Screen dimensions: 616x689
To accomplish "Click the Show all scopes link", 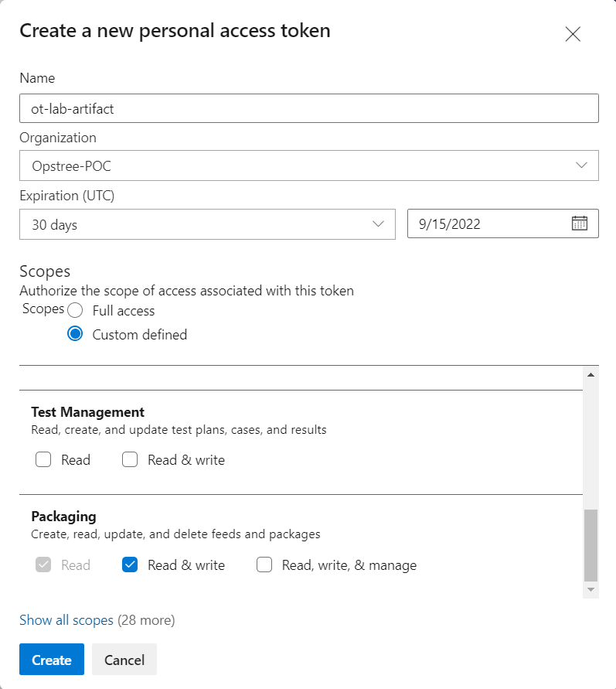I will click(66, 620).
